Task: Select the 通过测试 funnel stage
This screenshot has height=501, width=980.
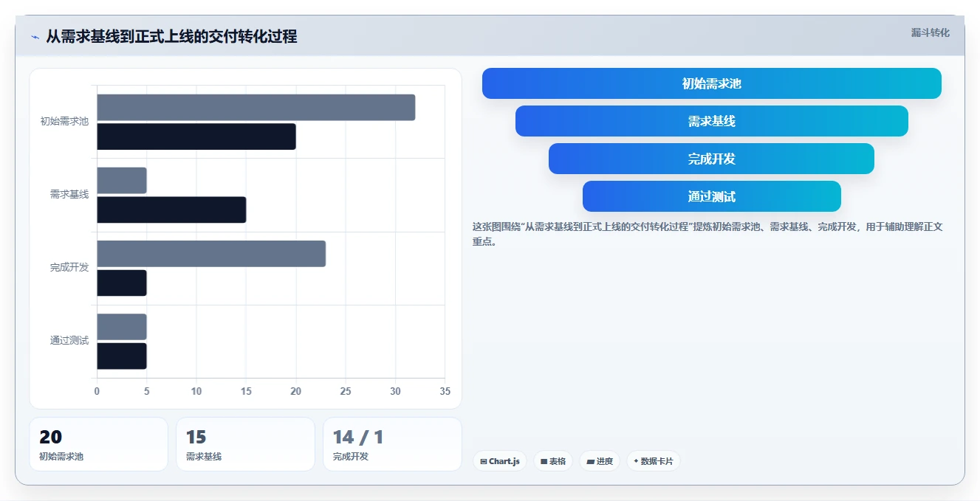Action: point(712,196)
